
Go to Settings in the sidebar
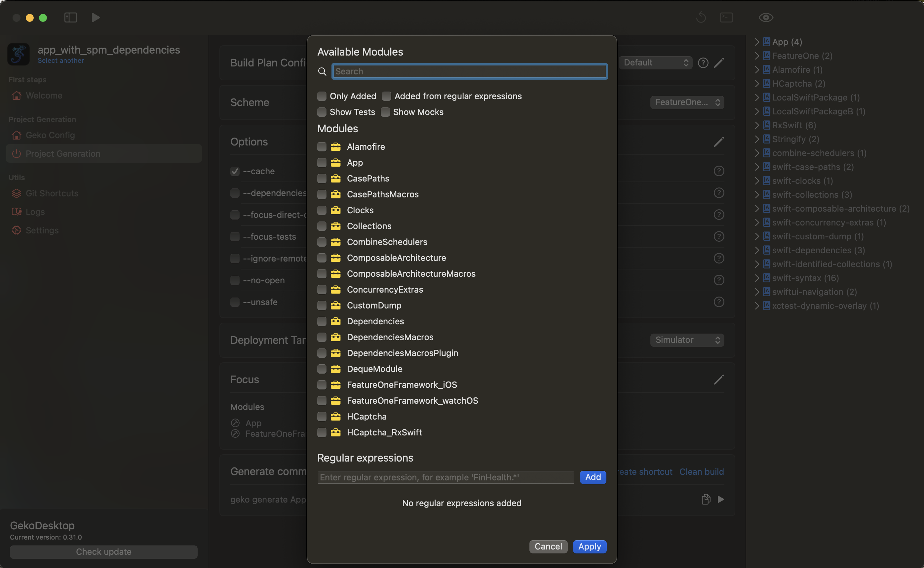coord(42,230)
